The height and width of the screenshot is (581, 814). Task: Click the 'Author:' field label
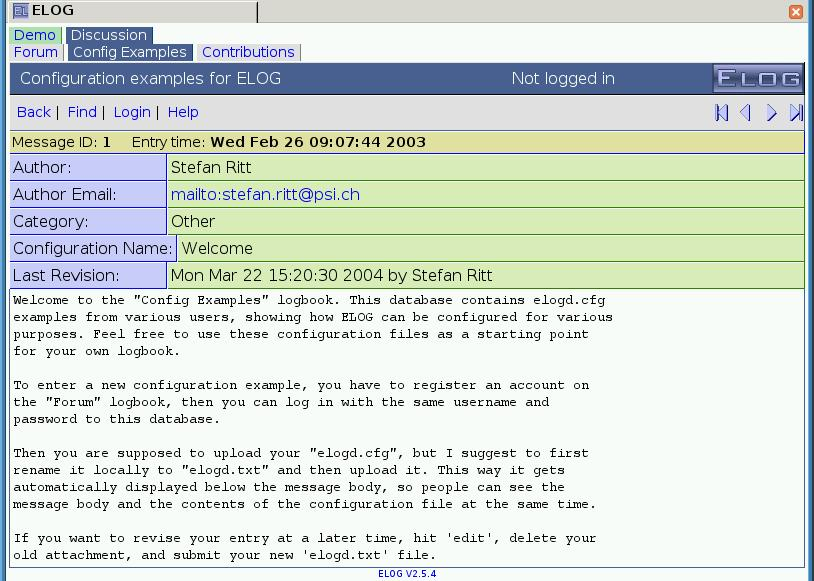pyautogui.click(x=43, y=168)
